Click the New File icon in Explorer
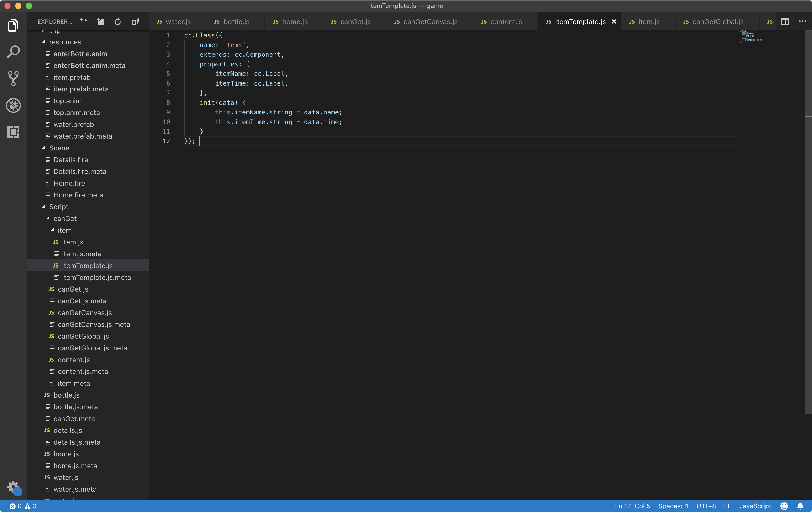The width and height of the screenshot is (812, 512). click(x=84, y=22)
